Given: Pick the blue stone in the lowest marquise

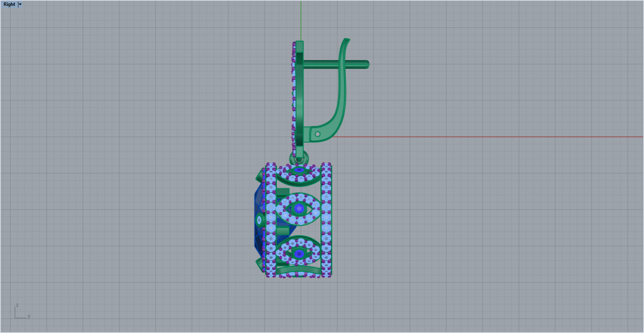Looking at the screenshot, I should tap(298, 254).
